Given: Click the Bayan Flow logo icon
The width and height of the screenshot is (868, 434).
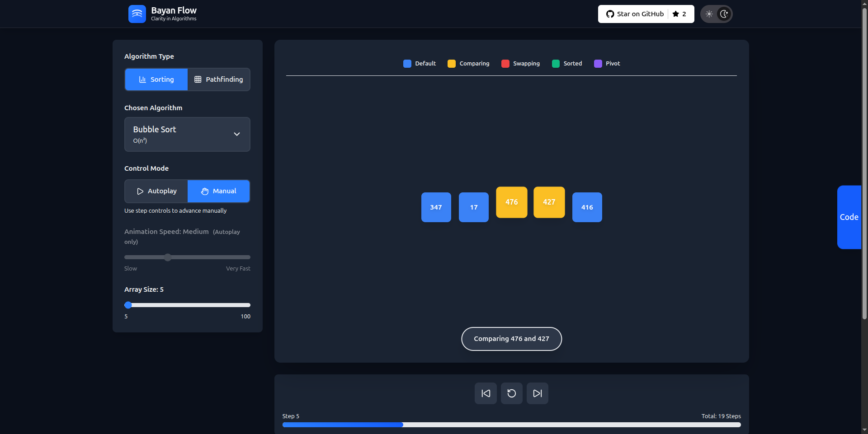Looking at the screenshot, I should click(137, 14).
